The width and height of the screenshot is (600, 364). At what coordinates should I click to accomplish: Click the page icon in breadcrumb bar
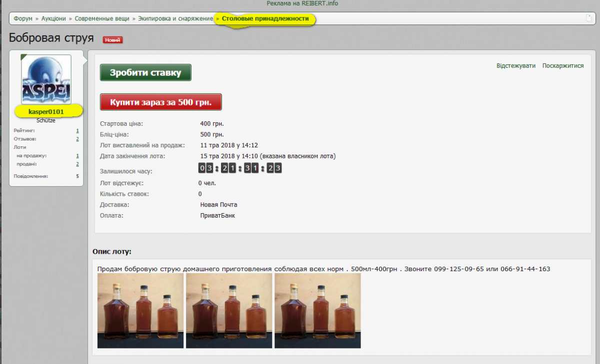pyautogui.click(x=588, y=18)
